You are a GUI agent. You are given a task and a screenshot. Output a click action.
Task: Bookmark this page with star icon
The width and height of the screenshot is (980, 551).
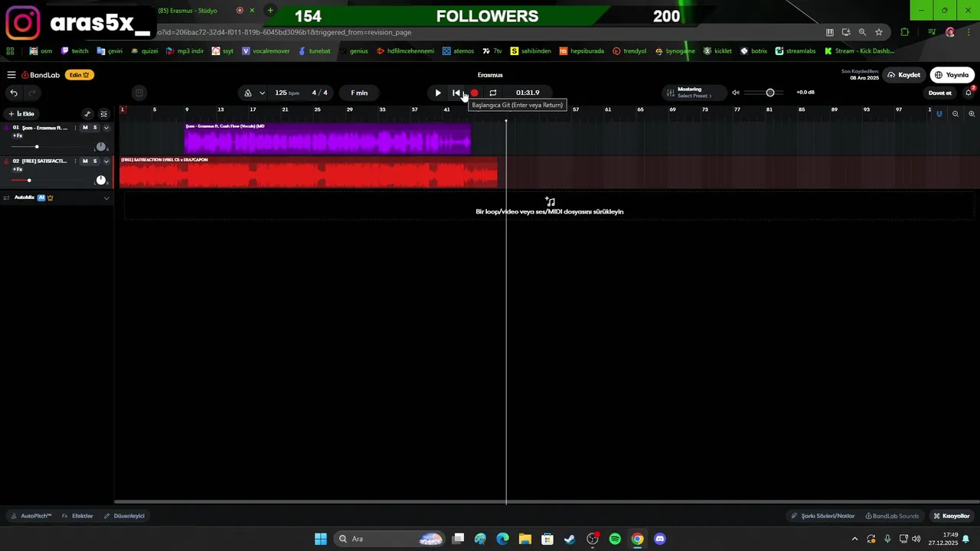(x=879, y=32)
